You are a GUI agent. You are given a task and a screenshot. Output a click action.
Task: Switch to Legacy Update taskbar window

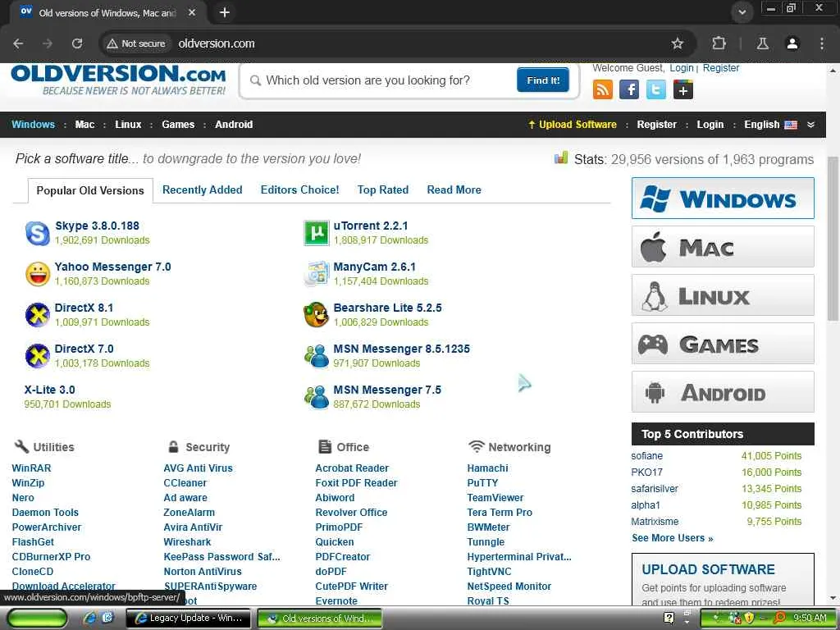[x=189, y=618]
